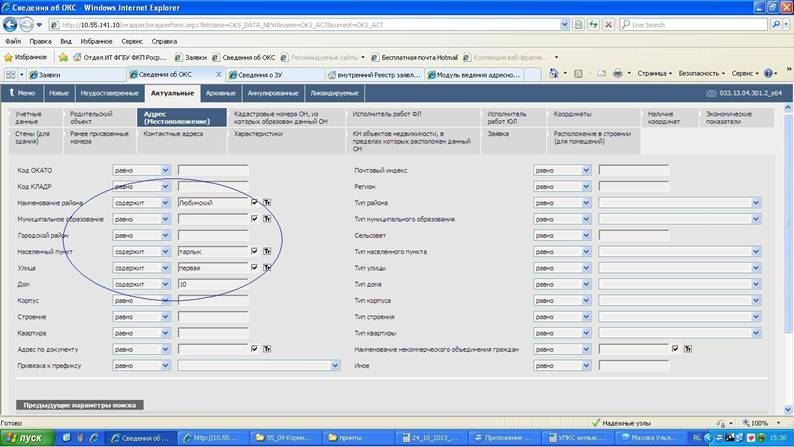The height and width of the screenshot is (447, 794).
Task: Click the Live Search magnifier icon
Action: pos(776,24)
